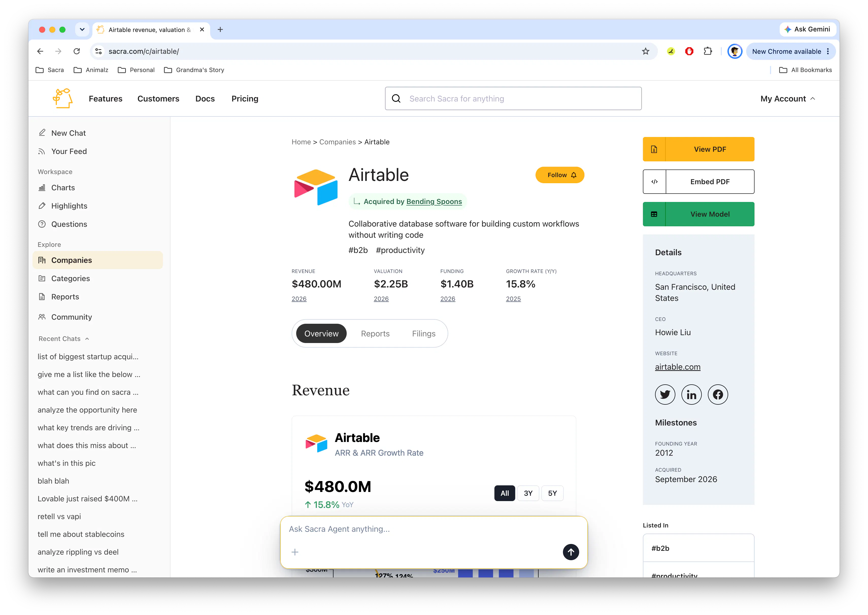The width and height of the screenshot is (868, 615).
Task: Click the Home breadcrumb link
Action: [x=301, y=142]
